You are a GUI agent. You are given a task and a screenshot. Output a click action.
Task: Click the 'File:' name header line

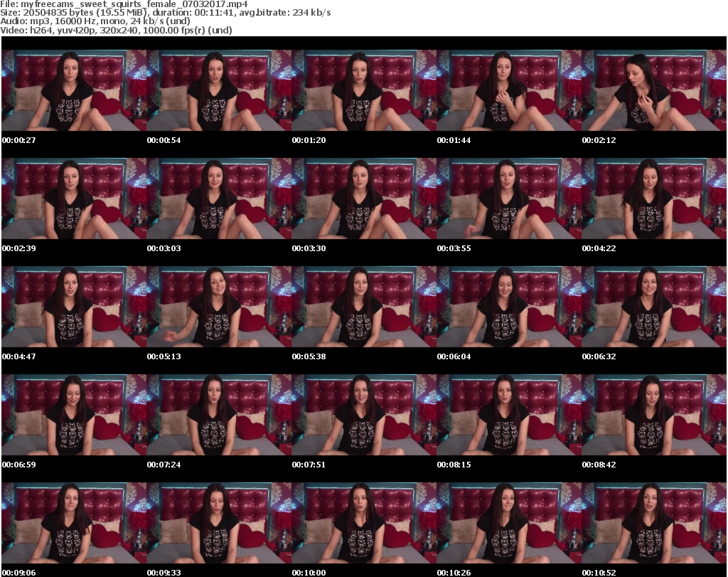(x=124, y=4)
